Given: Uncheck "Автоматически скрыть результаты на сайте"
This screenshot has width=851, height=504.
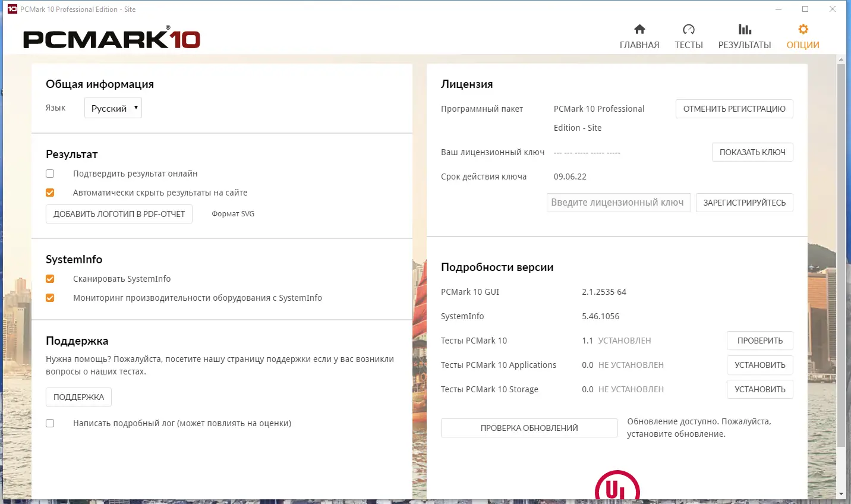Looking at the screenshot, I should [x=50, y=193].
